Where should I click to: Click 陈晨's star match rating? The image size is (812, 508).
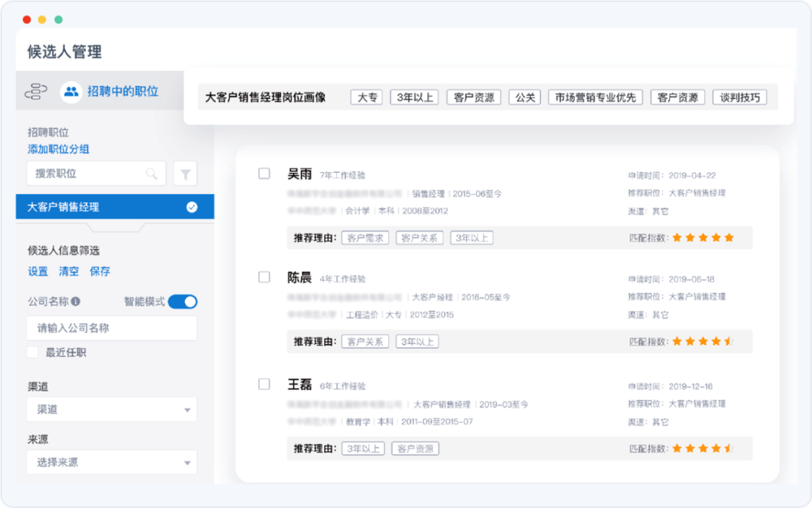coord(702,341)
